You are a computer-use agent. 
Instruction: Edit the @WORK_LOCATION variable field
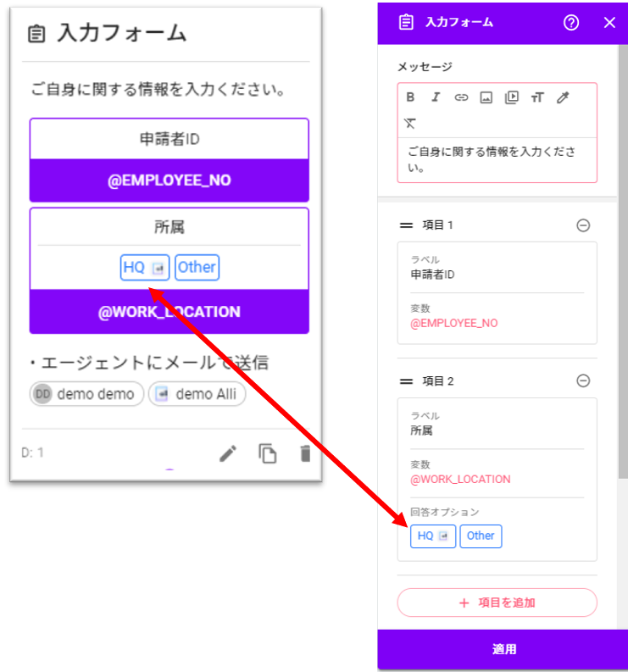point(497,474)
